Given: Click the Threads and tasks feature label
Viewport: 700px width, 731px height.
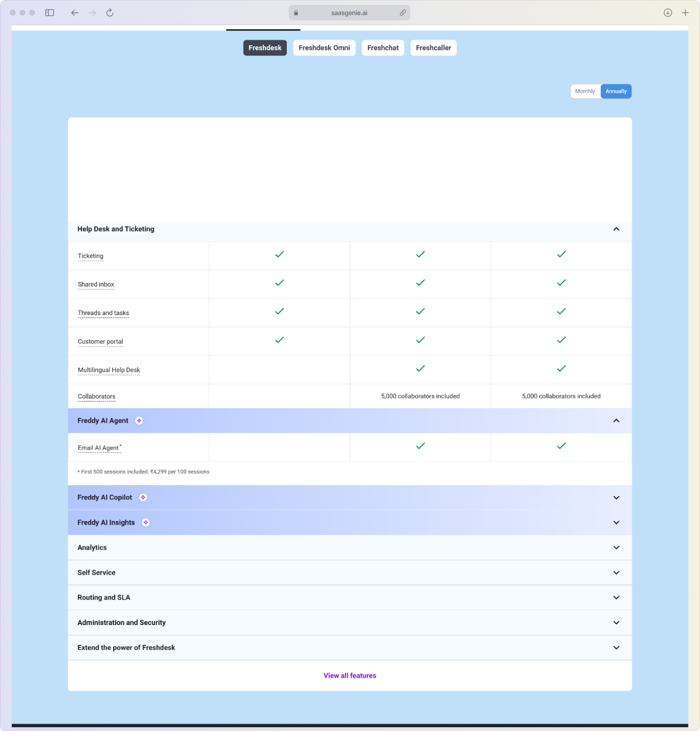Looking at the screenshot, I should point(104,313).
